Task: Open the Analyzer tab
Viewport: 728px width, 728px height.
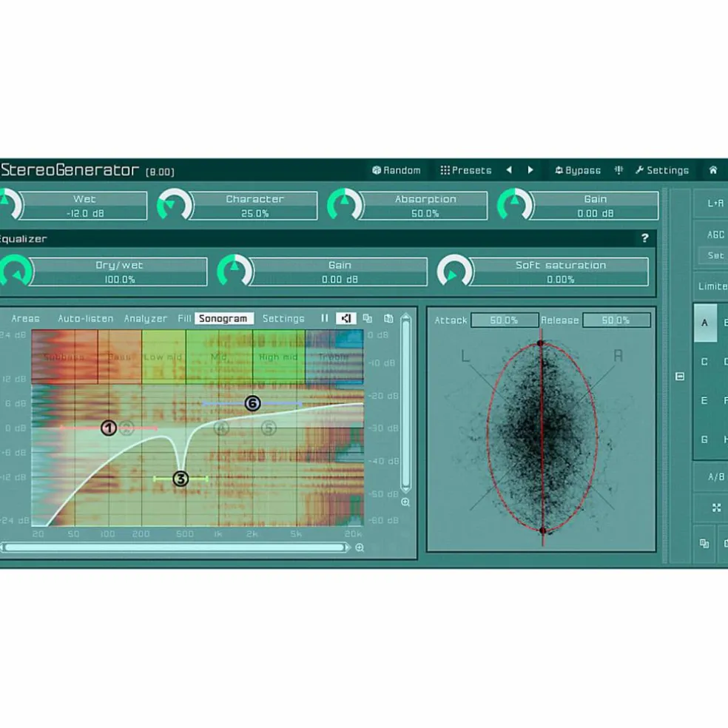Action: tap(145, 318)
